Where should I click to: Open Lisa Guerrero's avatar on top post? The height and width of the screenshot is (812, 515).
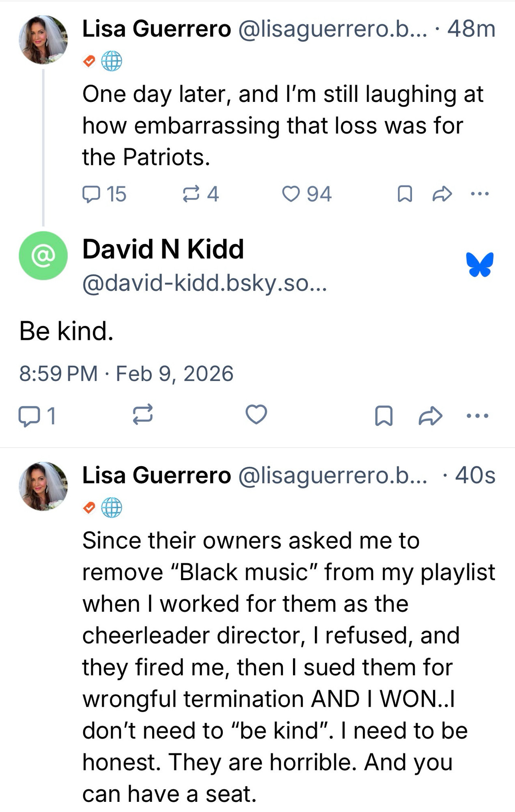(x=43, y=40)
